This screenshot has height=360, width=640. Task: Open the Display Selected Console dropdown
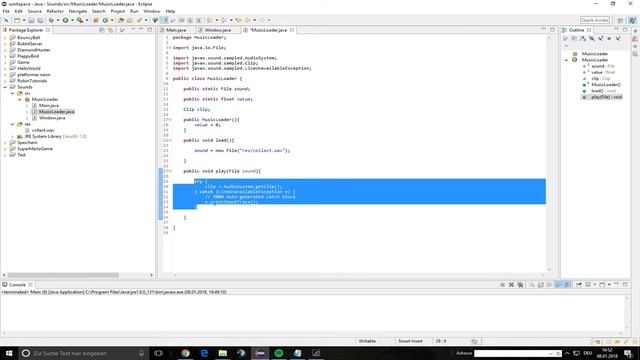[x=595, y=284]
